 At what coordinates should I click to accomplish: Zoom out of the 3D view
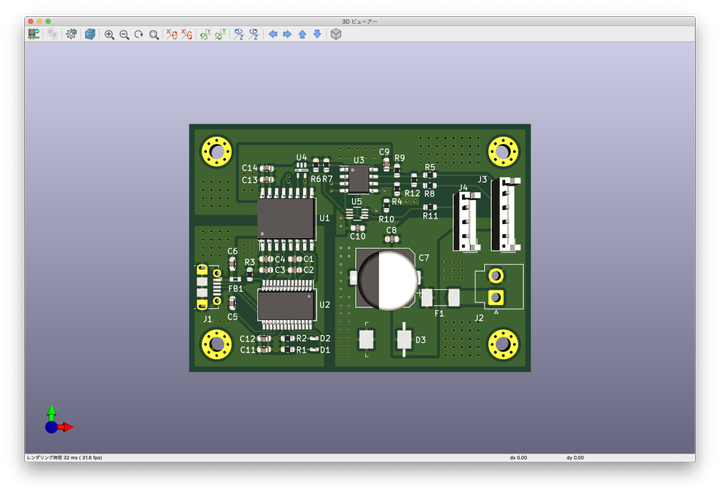(x=124, y=34)
